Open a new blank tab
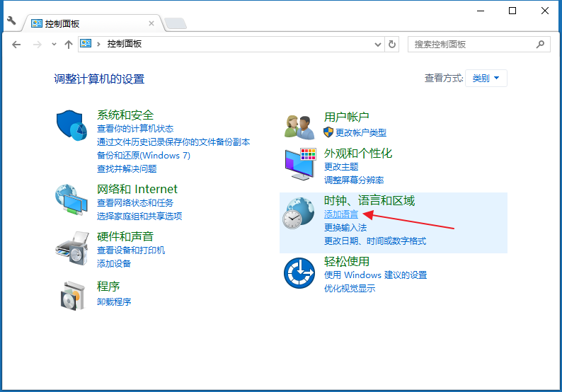Screen dimensions: 562x392 (x=175, y=23)
